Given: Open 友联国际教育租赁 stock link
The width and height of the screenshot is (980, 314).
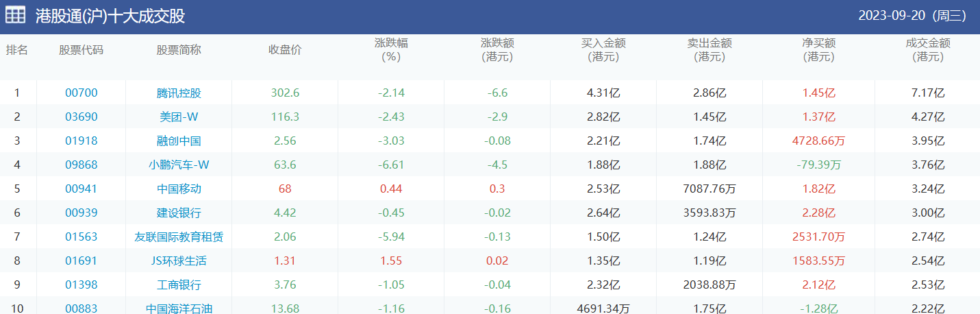Looking at the screenshot, I should (179, 237).
